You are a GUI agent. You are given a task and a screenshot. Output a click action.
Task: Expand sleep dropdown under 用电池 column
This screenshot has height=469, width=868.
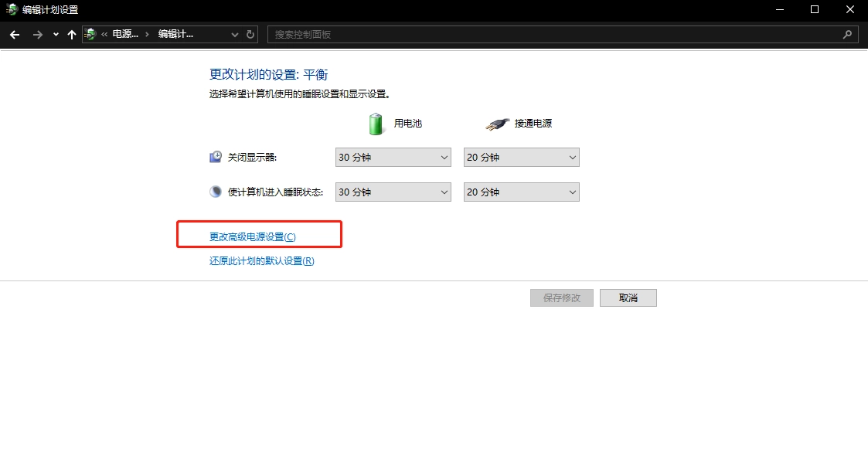click(393, 192)
